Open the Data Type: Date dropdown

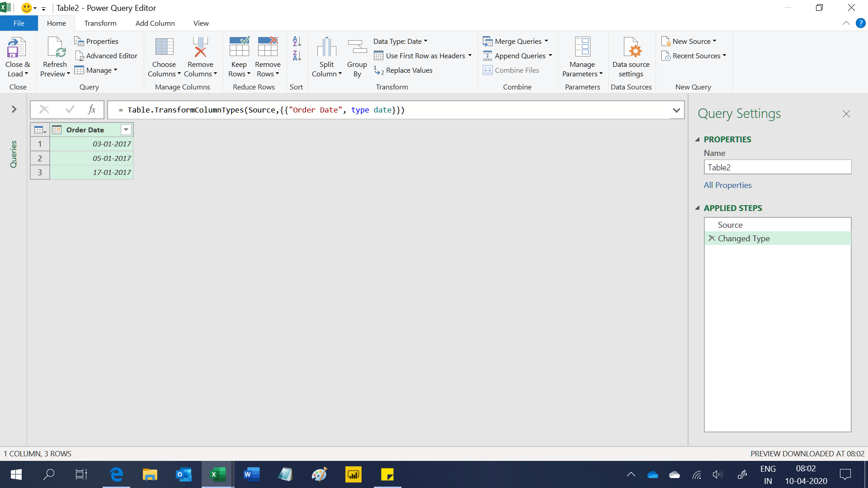pos(401,41)
